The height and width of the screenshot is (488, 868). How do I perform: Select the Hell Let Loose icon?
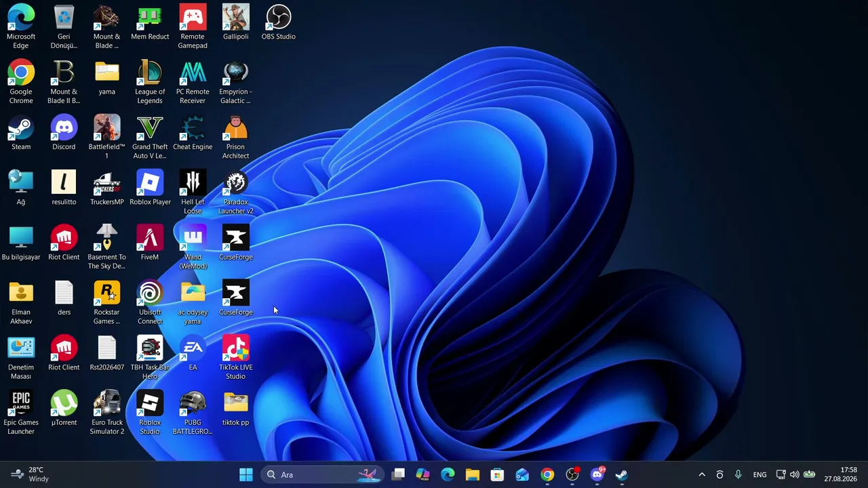[193, 192]
